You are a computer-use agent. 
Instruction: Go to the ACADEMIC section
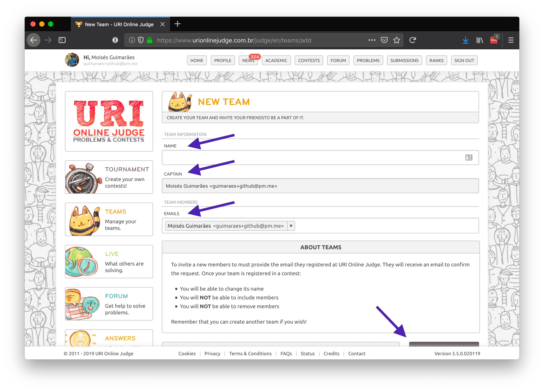click(276, 60)
